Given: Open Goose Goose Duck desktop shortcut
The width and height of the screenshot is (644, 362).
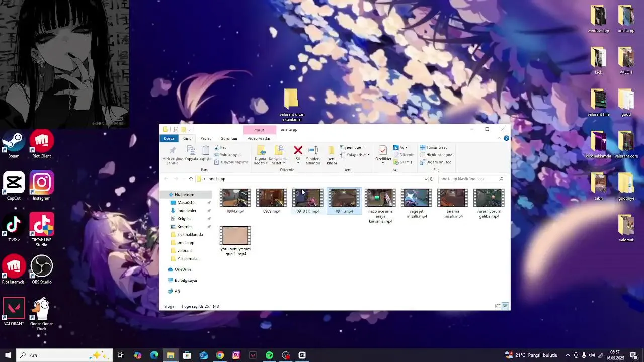Looking at the screenshot, I should 42,314.
